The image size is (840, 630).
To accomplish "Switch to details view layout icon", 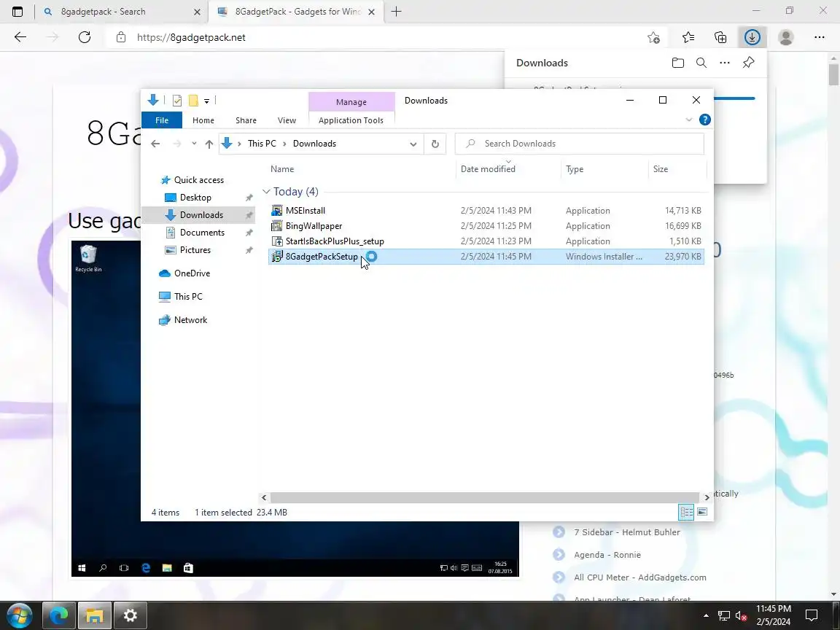I will point(686,512).
